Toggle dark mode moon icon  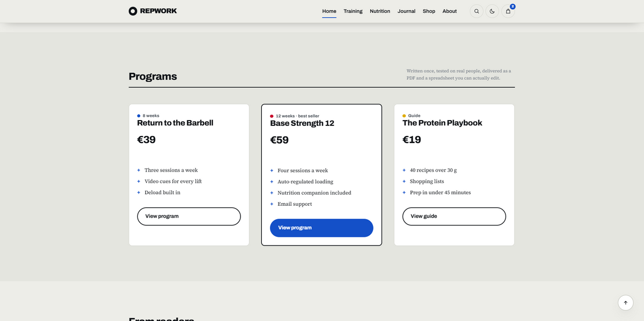[492, 11]
